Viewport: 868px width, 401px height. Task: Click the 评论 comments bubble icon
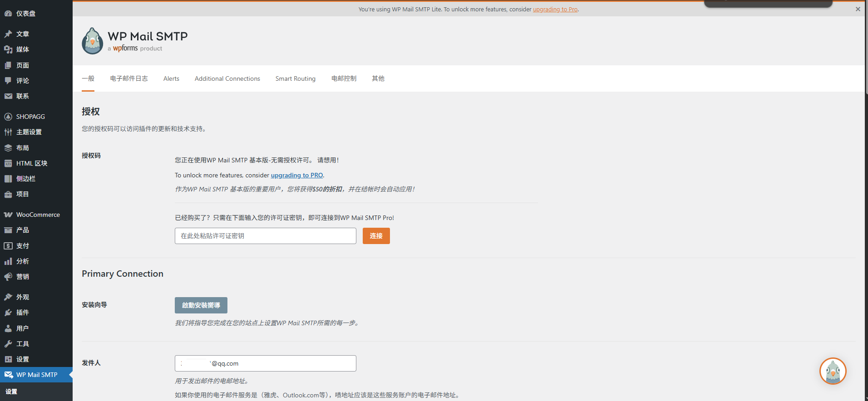coord(8,81)
